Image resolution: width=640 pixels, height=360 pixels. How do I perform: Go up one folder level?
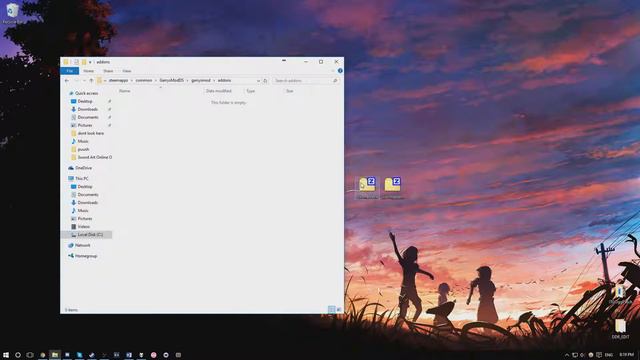pyautogui.click(x=91, y=81)
